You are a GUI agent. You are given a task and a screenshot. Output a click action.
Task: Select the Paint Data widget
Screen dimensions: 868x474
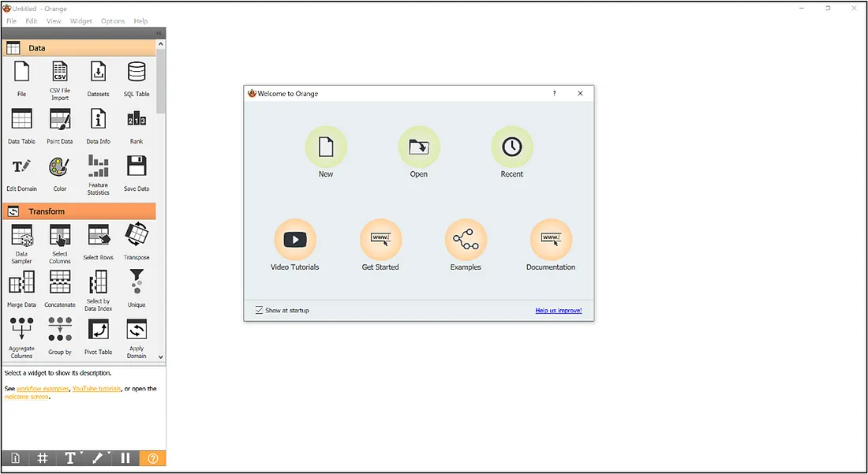(x=60, y=127)
